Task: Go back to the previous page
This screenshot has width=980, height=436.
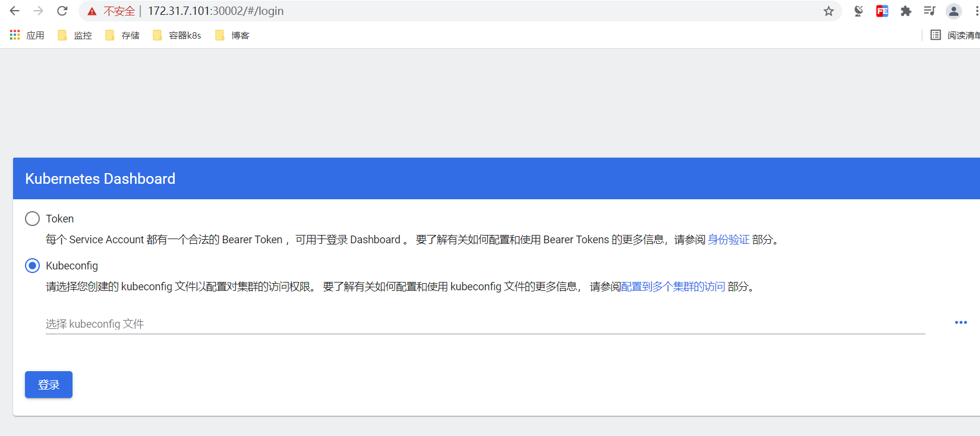Action: [x=15, y=11]
